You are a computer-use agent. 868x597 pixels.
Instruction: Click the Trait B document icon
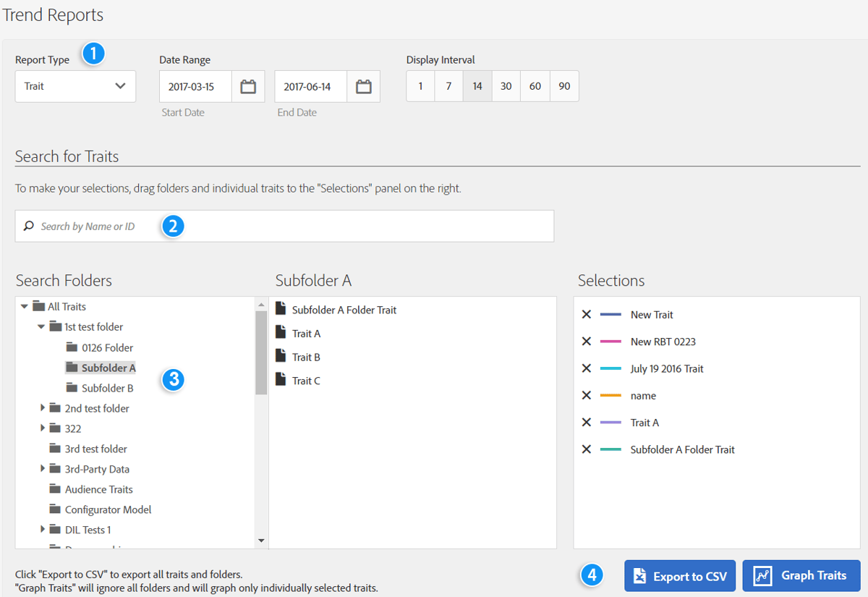pos(281,356)
